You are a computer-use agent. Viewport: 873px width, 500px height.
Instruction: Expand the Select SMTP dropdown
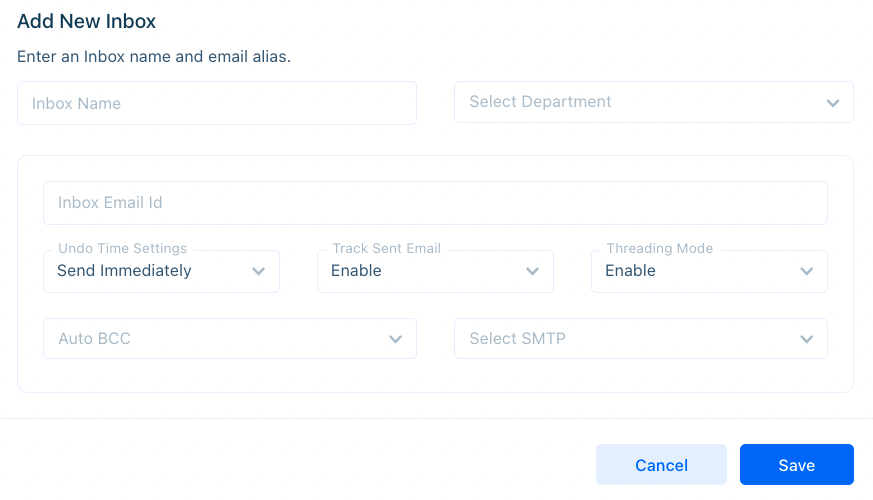641,339
